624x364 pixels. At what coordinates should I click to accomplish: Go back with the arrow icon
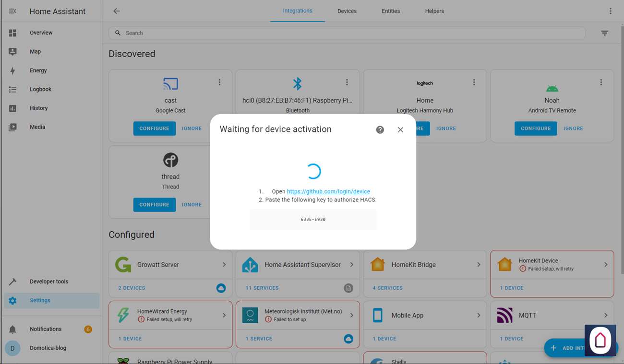tap(116, 11)
